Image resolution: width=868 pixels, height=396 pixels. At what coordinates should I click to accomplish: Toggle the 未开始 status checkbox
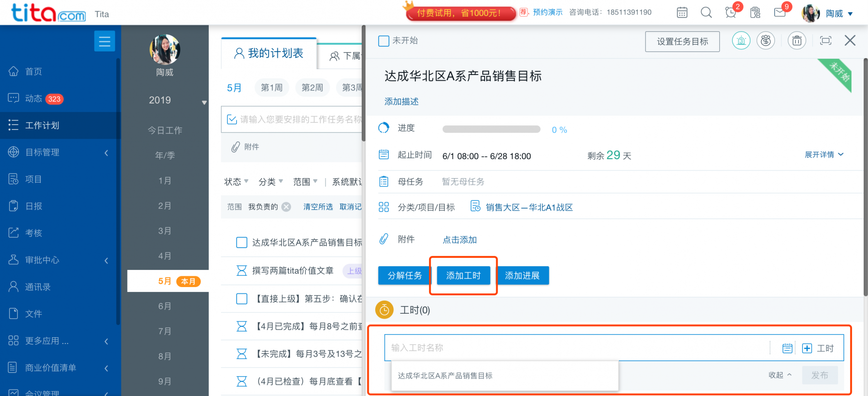(x=383, y=41)
